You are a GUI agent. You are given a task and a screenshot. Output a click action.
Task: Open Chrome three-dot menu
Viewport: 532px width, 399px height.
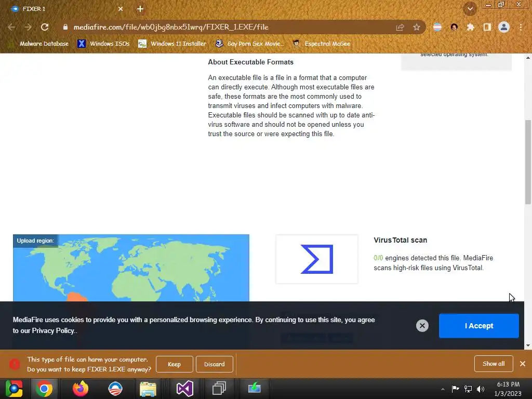(x=521, y=27)
